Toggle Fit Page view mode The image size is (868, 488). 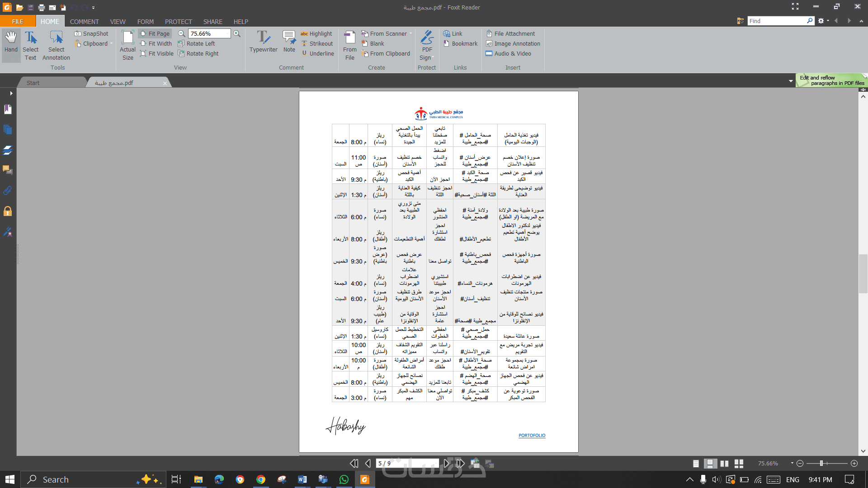pos(155,33)
